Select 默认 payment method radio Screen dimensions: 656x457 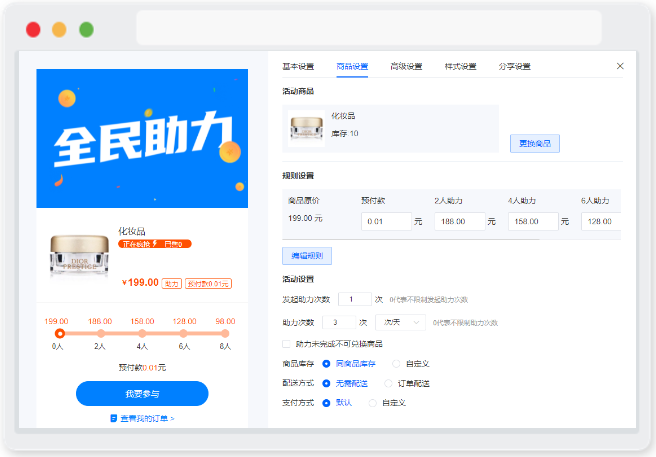[x=326, y=403]
